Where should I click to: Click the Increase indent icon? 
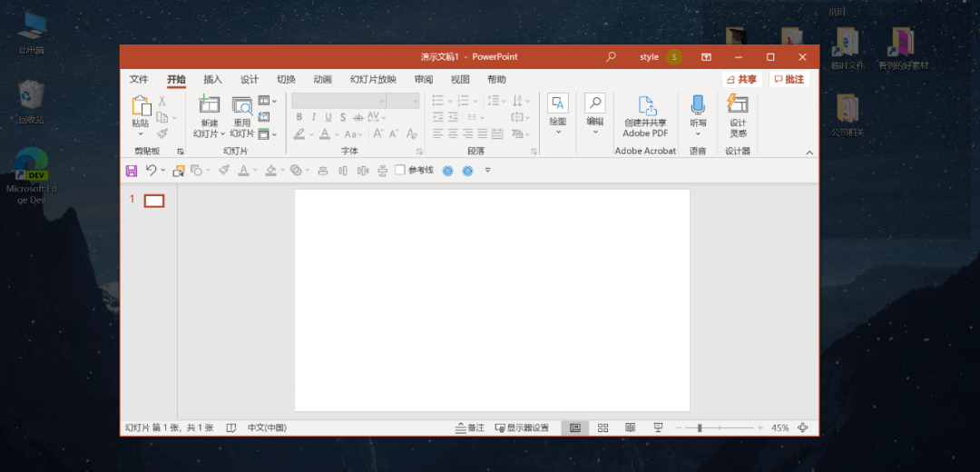coord(453,117)
